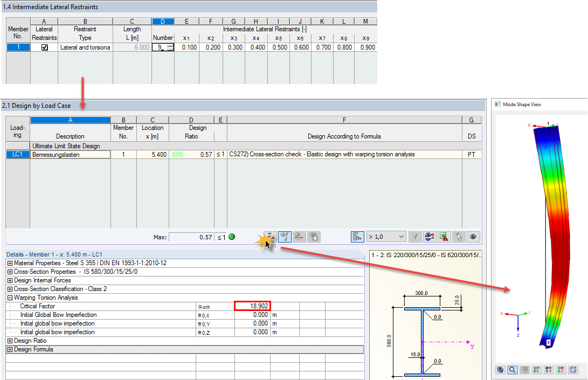Screen dimensions: 588x380
Task: View mode shape in Z direction
Action: 561,370
